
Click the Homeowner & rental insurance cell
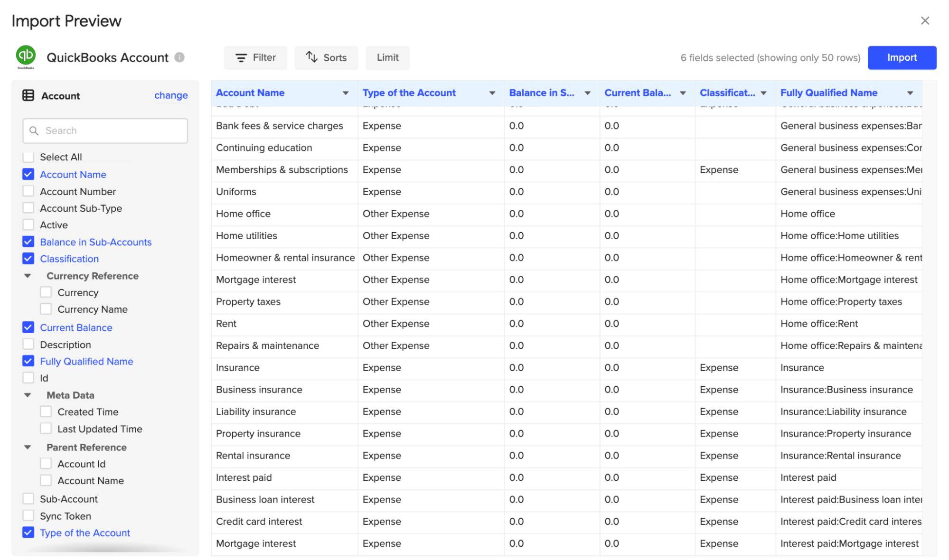[284, 258]
